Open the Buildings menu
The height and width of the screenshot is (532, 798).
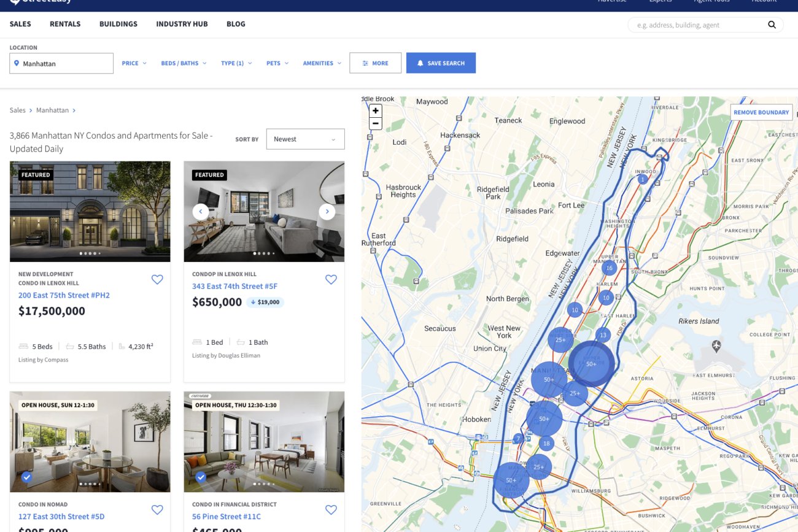tap(118, 24)
